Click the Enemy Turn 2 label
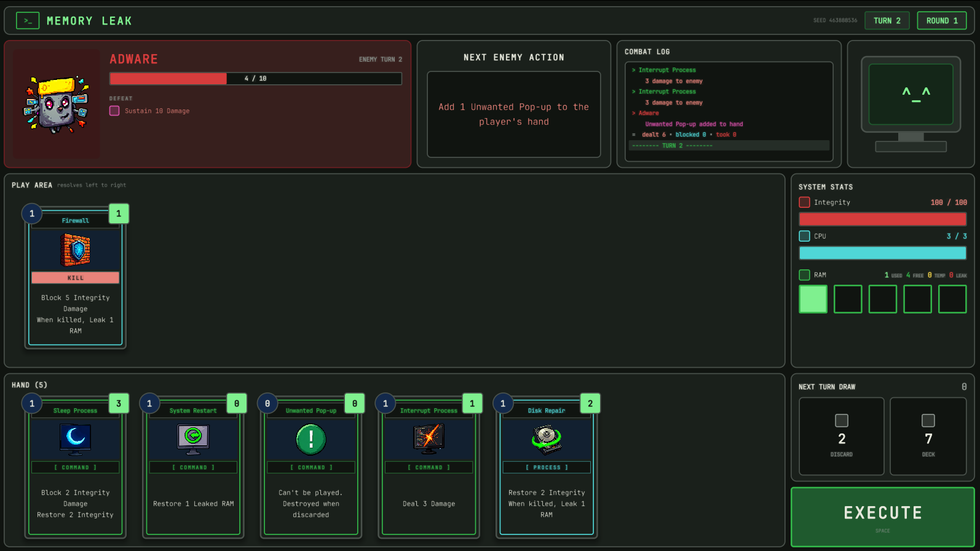Image resolution: width=980 pixels, height=551 pixels. pos(381,60)
